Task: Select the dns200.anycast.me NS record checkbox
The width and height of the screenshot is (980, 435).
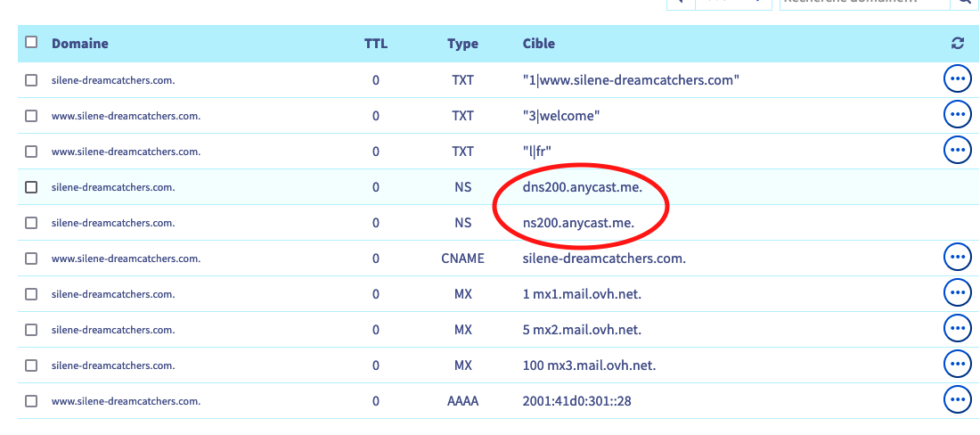Action: tap(32, 187)
